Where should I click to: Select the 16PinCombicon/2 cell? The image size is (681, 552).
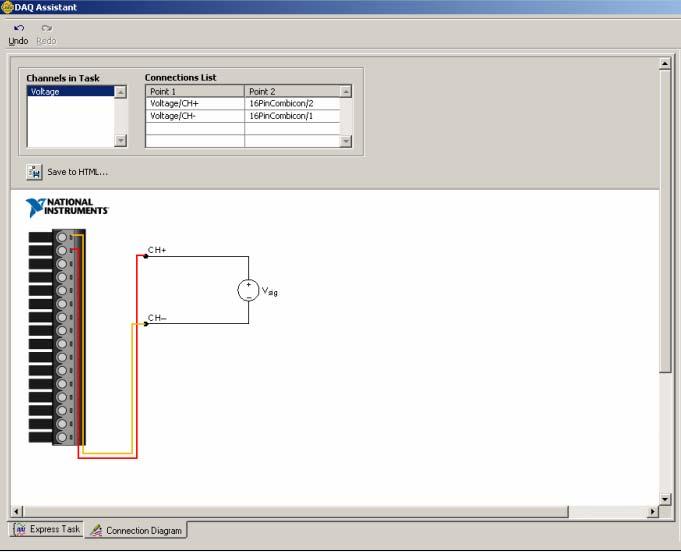(x=292, y=103)
